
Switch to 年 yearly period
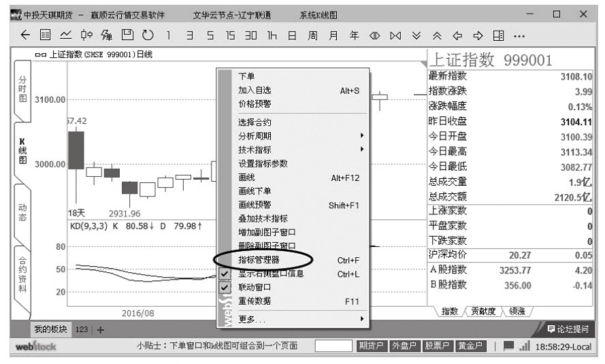point(354,35)
